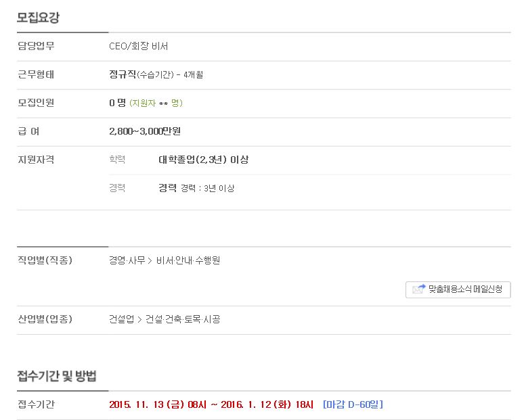Click the mail envelope icon on button
Image resolution: width=526 pixels, height=420 pixels.
click(418, 289)
